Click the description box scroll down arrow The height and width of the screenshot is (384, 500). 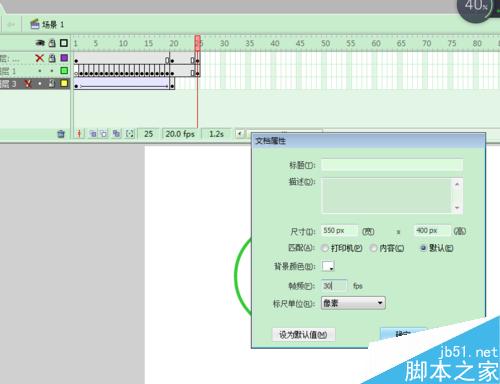457,208
